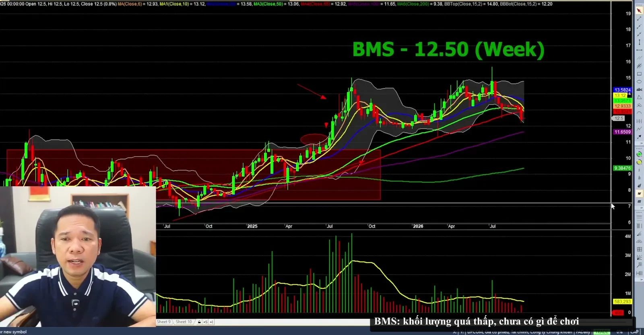Pick the ellipse drawing tool
This screenshot has width=644, height=335.
pos(639,82)
